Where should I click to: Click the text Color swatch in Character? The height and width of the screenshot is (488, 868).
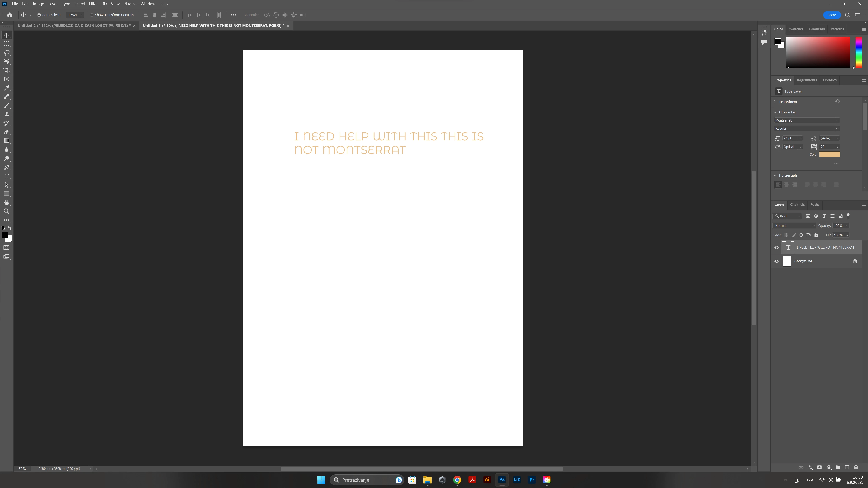[829, 154]
